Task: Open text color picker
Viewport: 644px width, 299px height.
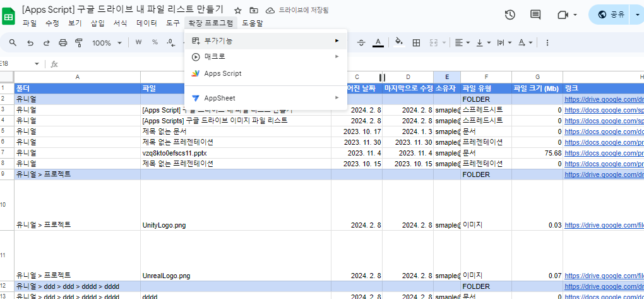Action: click(378, 43)
